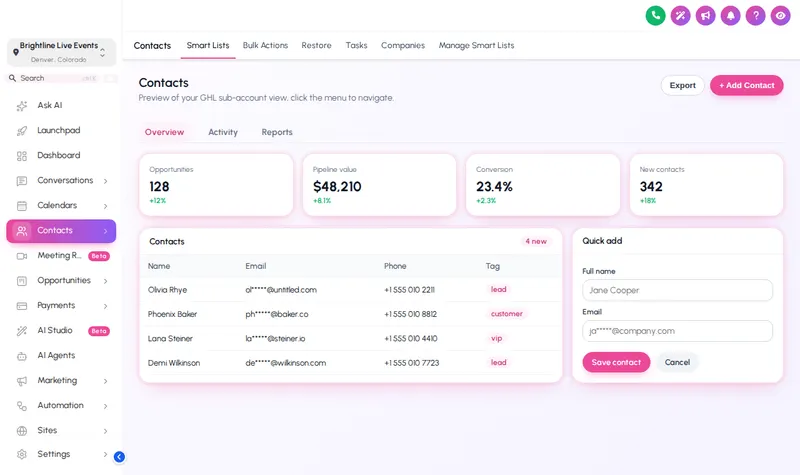Click the question mark help icon
The height and width of the screenshot is (475, 800).
pos(755,16)
